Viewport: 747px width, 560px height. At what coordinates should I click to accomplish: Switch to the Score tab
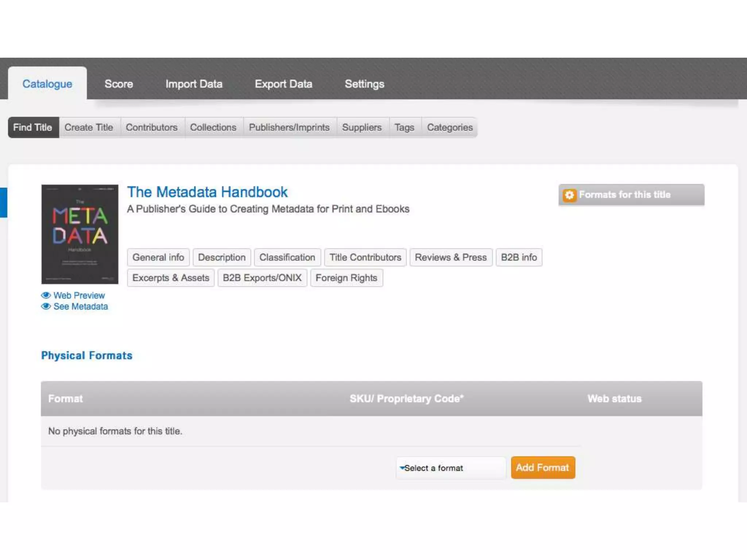(119, 84)
